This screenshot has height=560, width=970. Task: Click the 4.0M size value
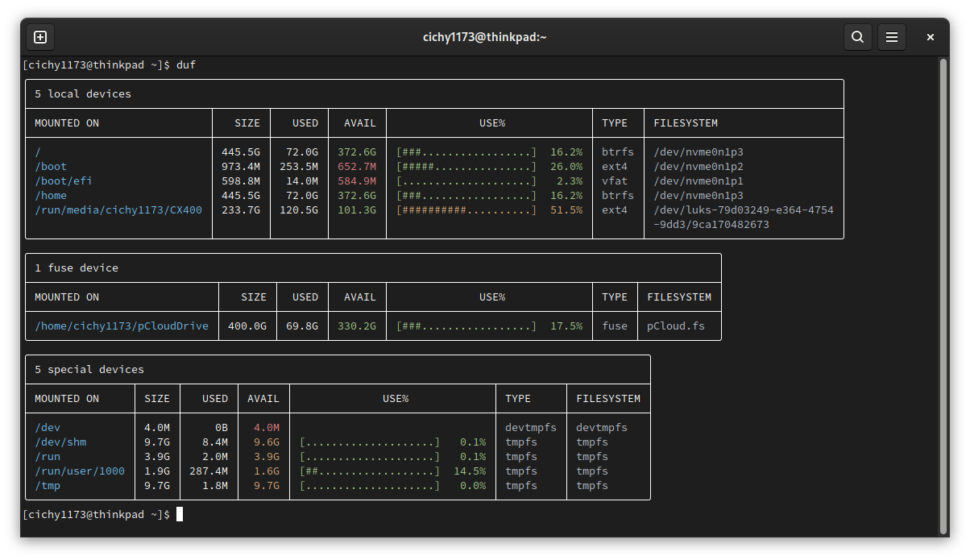tap(157, 427)
